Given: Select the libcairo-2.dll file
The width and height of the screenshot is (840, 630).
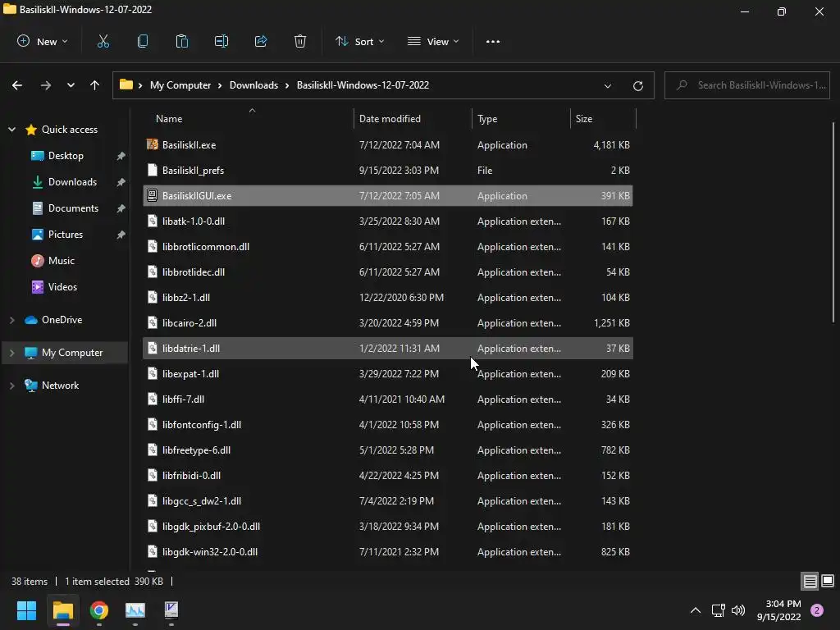Looking at the screenshot, I should tap(388, 322).
